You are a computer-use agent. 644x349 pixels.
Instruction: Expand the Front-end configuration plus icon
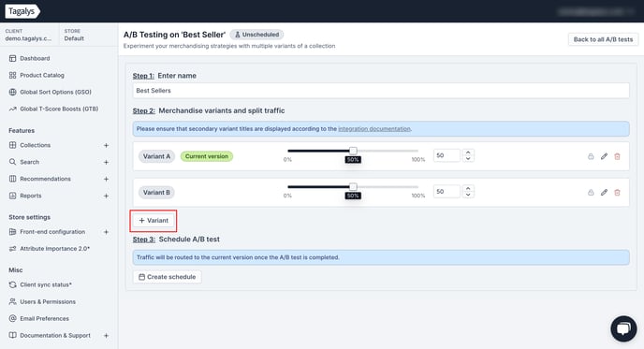point(106,232)
